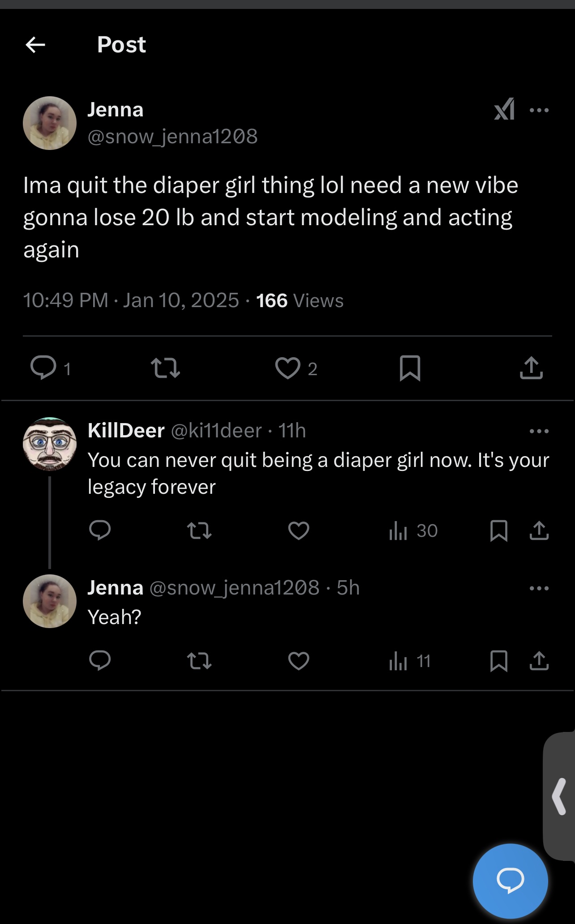Viewport: 575px width, 924px height.
Task: Reply to Jenna's Yeah? comment
Action: (100, 661)
